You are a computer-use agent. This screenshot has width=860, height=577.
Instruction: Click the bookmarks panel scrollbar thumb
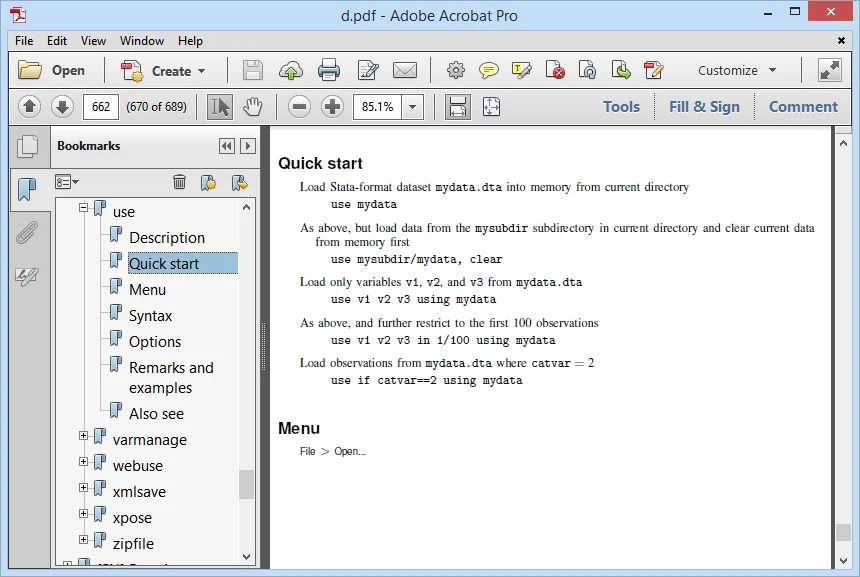coord(246,484)
